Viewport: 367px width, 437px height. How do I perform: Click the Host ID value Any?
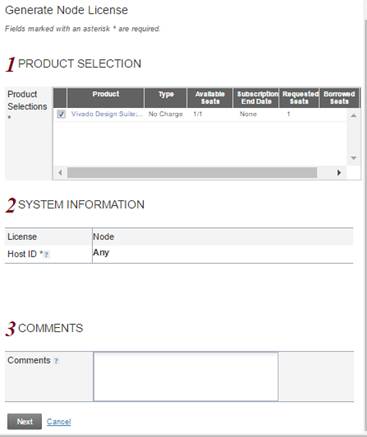pos(101,253)
